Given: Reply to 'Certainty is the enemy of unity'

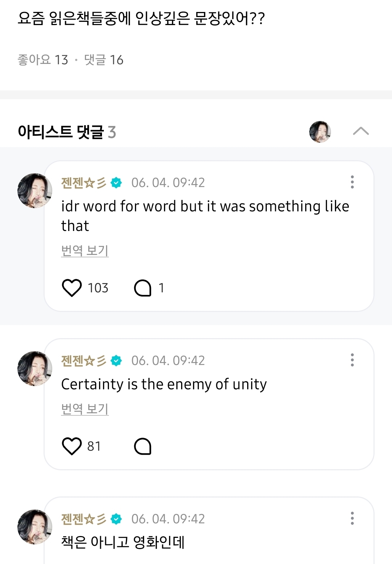Looking at the screenshot, I should 143,446.
